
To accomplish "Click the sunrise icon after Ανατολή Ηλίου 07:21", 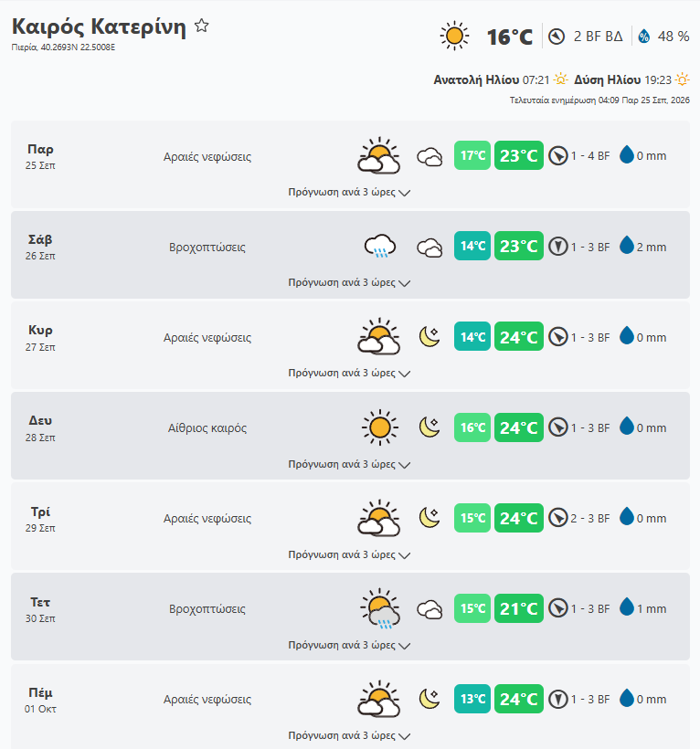I will point(560,79).
